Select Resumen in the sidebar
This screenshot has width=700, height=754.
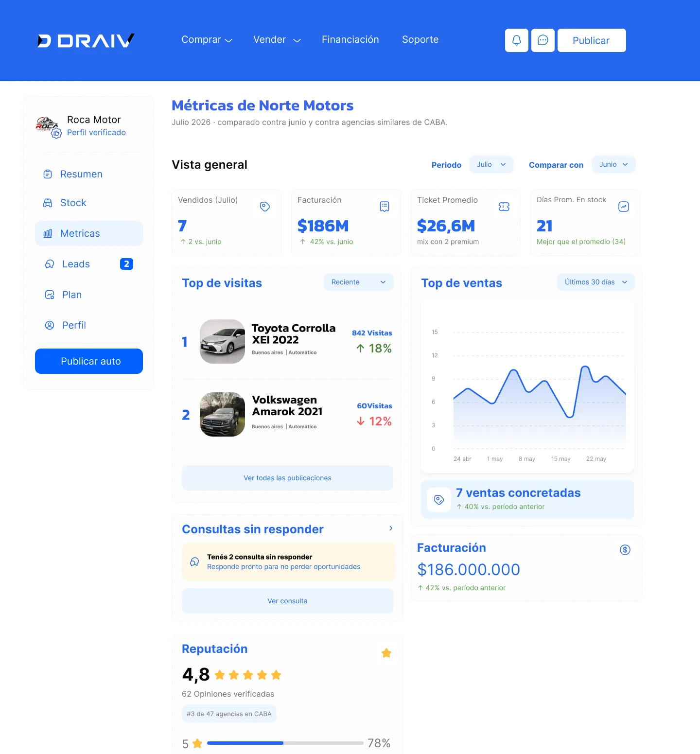89,174
